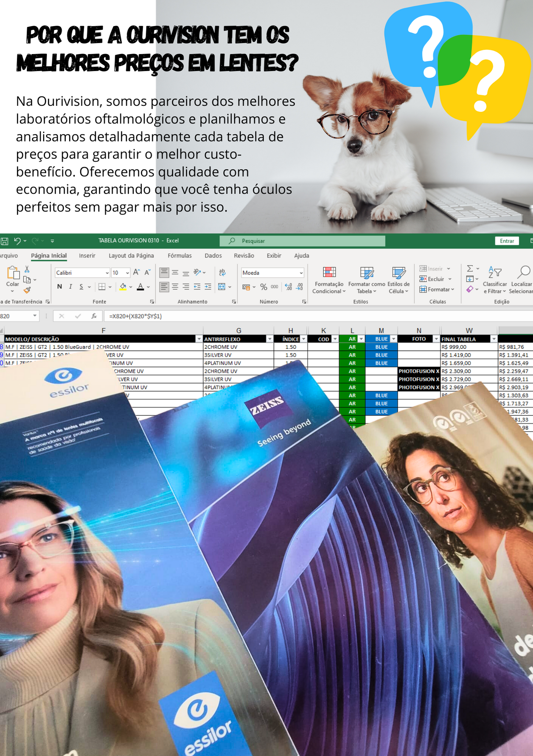Click the formula bar with =X820+(X820*$Y$1)

pos(318,316)
